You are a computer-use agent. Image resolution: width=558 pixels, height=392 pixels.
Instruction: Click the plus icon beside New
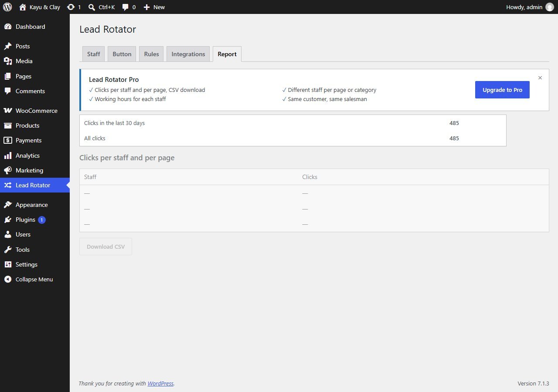(146, 7)
